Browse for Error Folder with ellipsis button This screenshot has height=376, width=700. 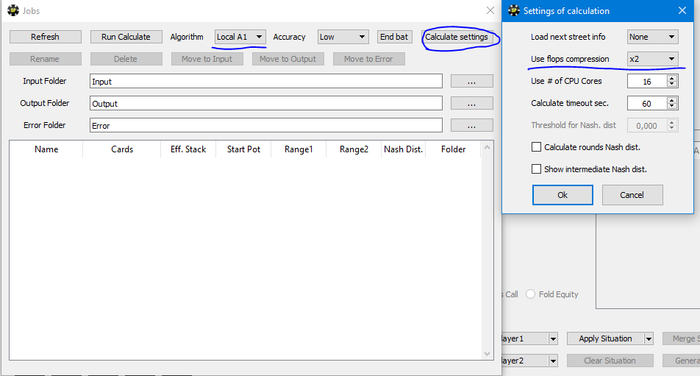point(472,125)
